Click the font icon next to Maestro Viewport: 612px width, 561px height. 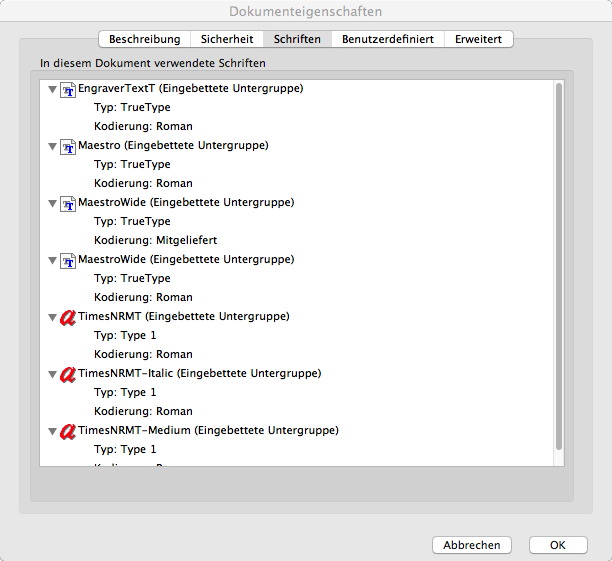69,147
